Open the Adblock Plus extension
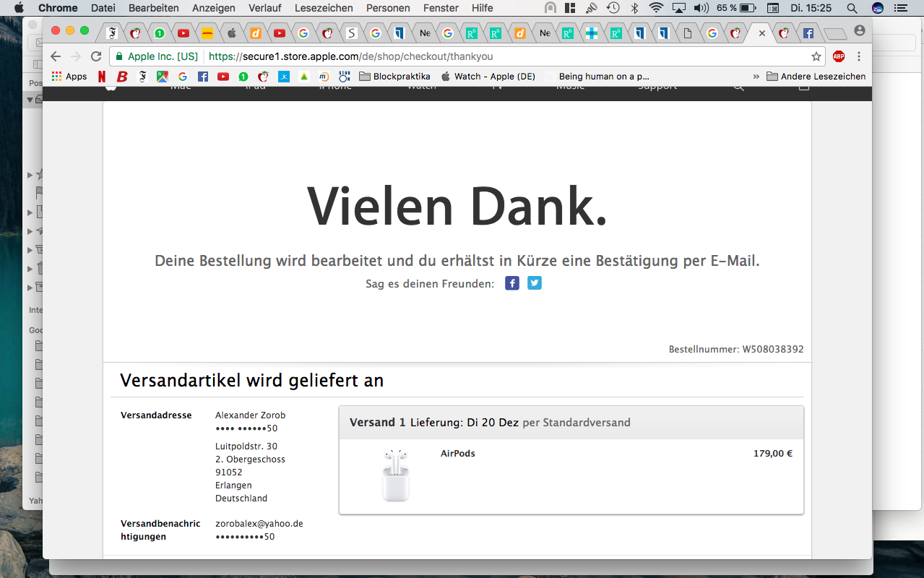Screen dimensions: 924x578 [x=839, y=56]
